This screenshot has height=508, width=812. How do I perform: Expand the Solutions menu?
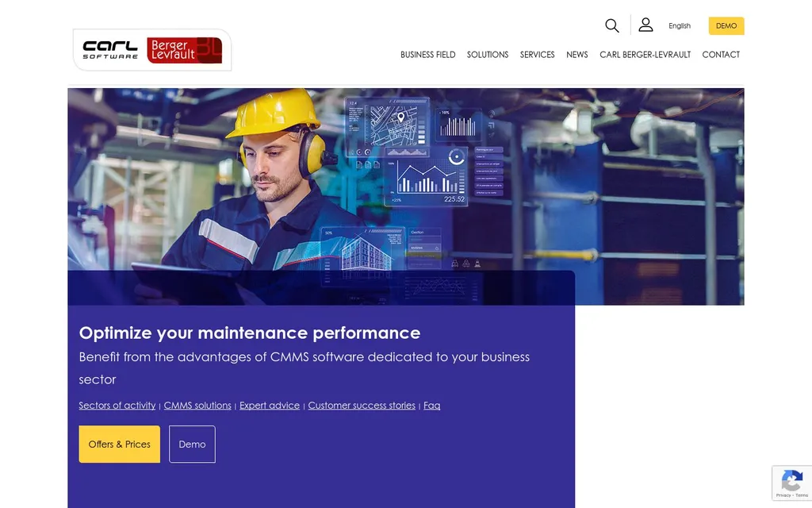point(487,55)
